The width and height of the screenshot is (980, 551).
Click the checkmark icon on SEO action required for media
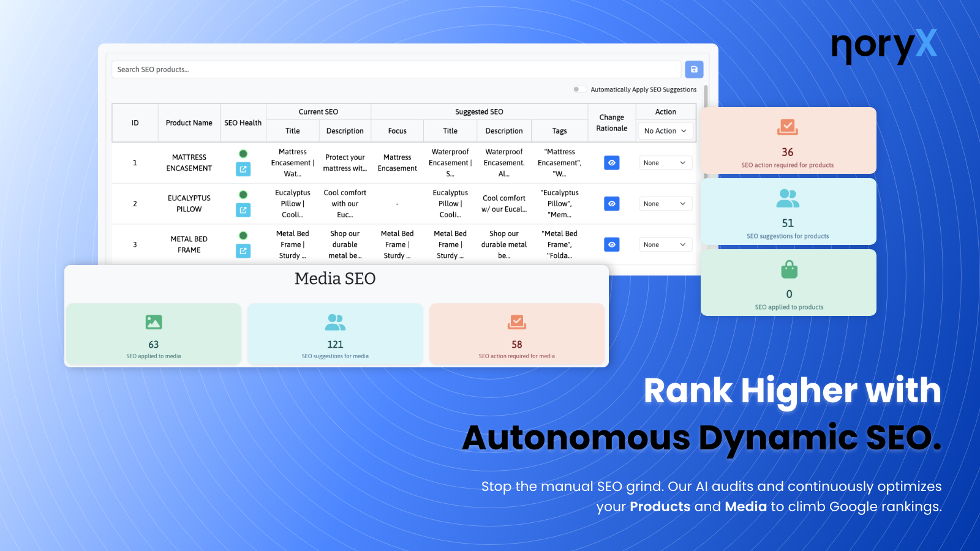coord(517,321)
